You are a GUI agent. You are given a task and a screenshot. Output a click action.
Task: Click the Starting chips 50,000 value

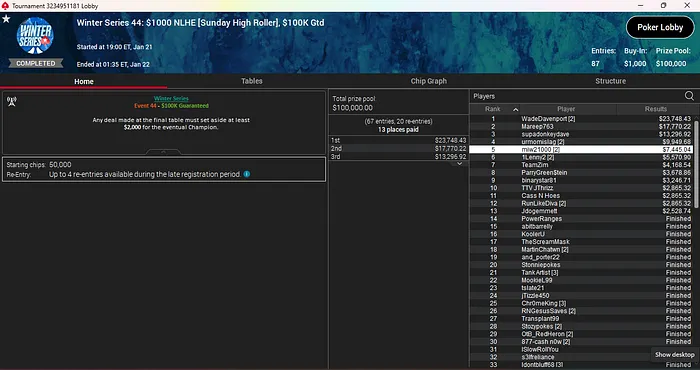60,165
